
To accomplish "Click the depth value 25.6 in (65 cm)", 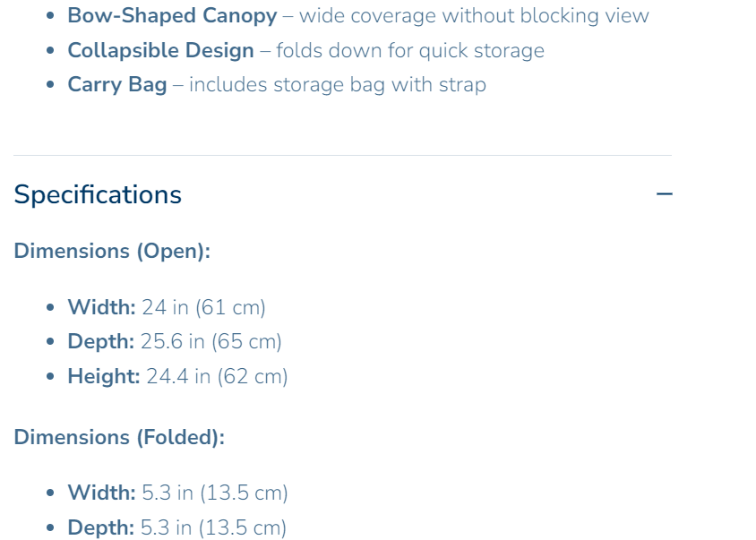I will pos(210,341).
